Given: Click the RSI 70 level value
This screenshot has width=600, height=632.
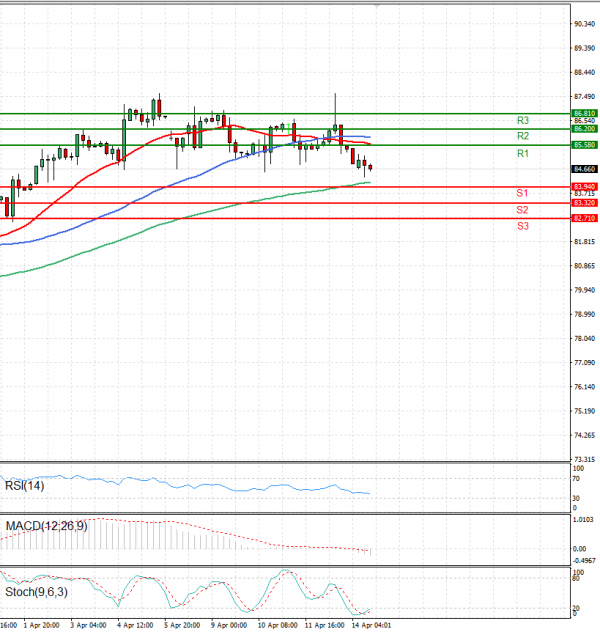Looking at the screenshot, I should (576, 479).
